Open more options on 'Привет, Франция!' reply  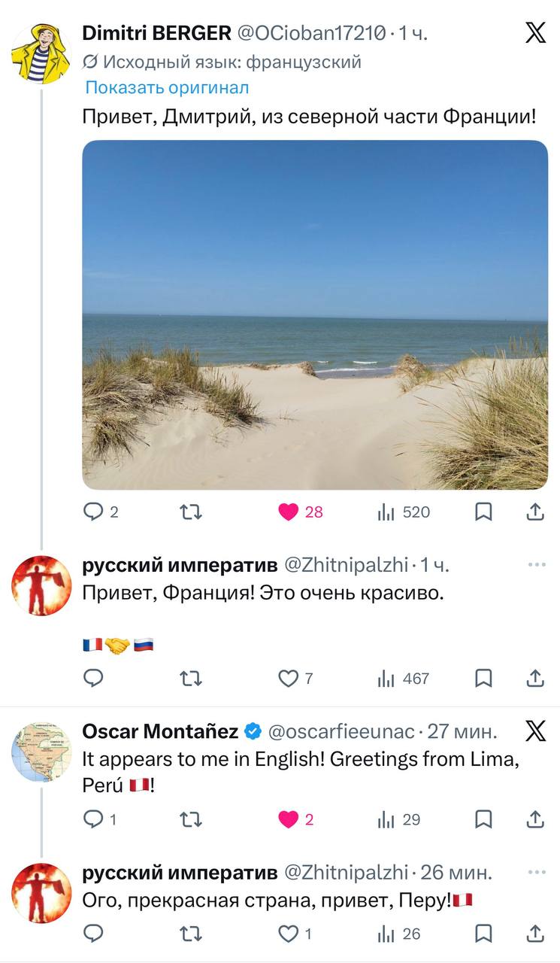point(536,564)
